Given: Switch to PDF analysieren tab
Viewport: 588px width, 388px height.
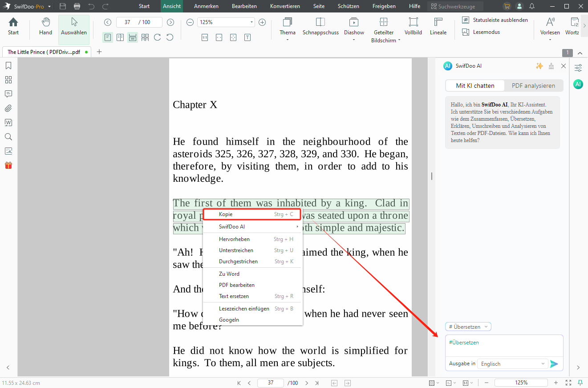Looking at the screenshot, I should coord(533,86).
